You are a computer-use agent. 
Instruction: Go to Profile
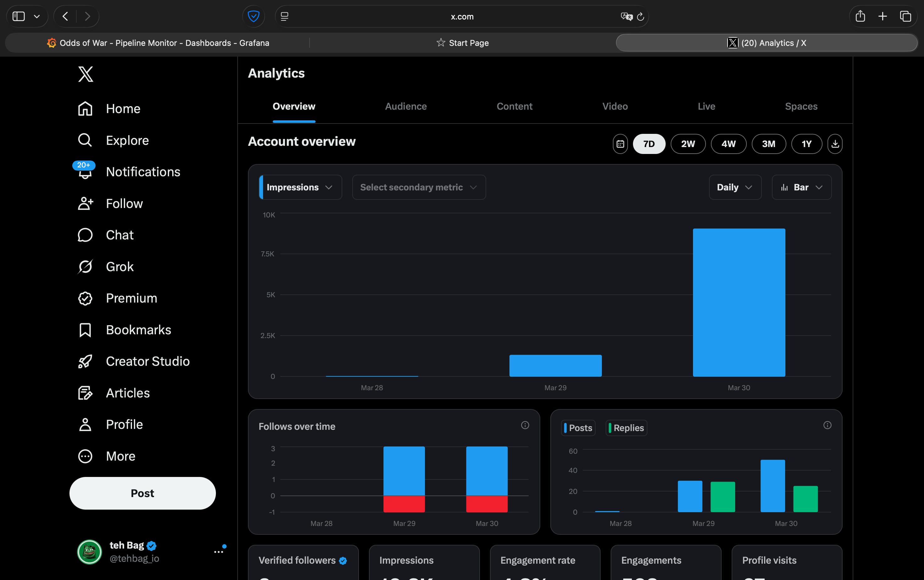click(110, 425)
